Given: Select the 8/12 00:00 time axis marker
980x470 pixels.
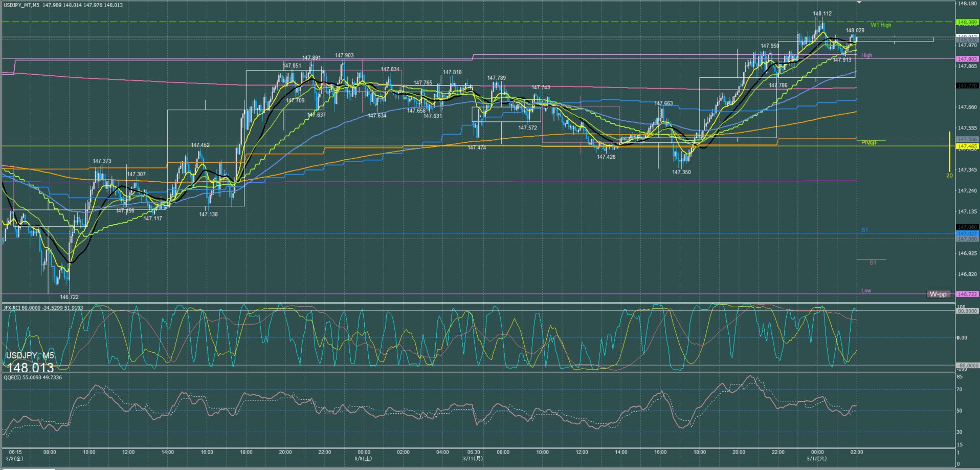Looking at the screenshot, I should pos(817,455).
